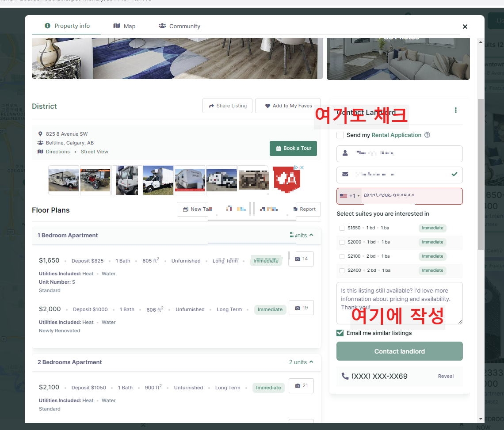Open the living room sofa photo
The height and width of the screenshot is (430, 504).
[x=398, y=59]
